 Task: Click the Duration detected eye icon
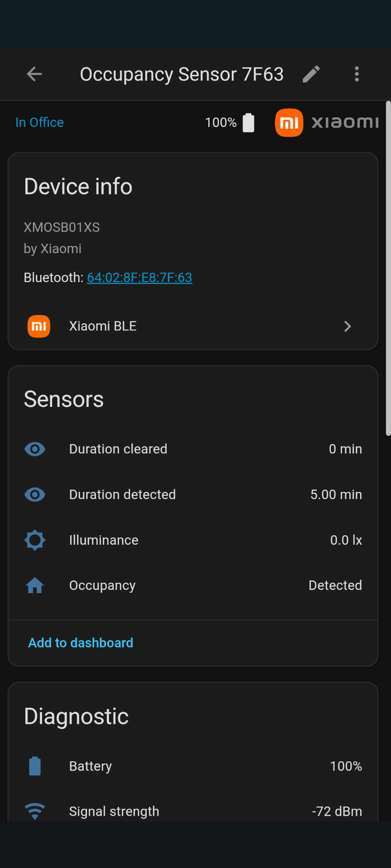tap(35, 495)
